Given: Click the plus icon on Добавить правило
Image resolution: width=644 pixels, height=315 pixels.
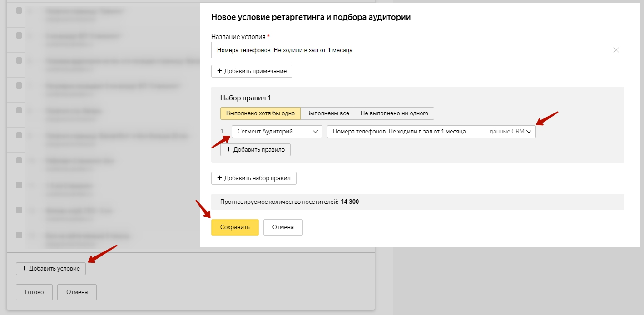Looking at the screenshot, I should pyautogui.click(x=229, y=150).
